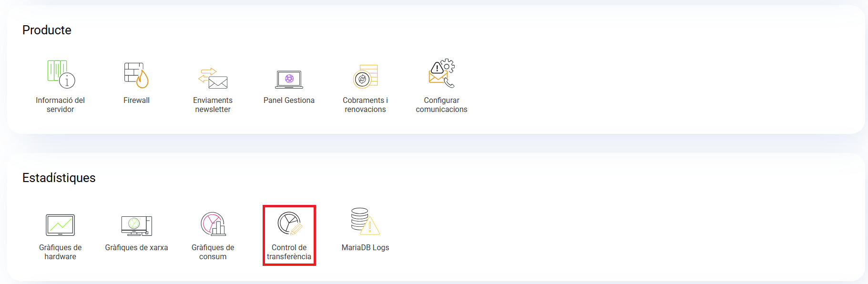The height and width of the screenshot is (284, 868).
Task: Click the Informació del servidor icon
Action: (61, 74)
